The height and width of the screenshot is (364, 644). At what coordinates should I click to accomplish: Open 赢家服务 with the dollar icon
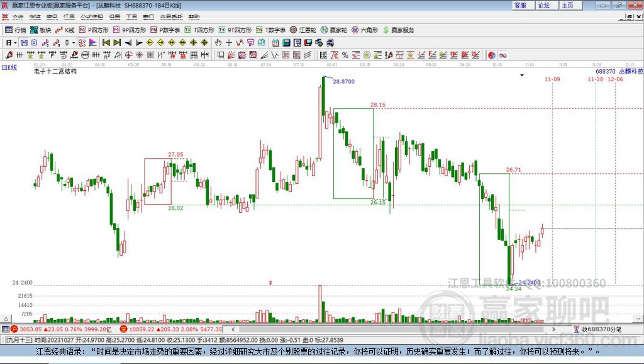tap(399, 30)
